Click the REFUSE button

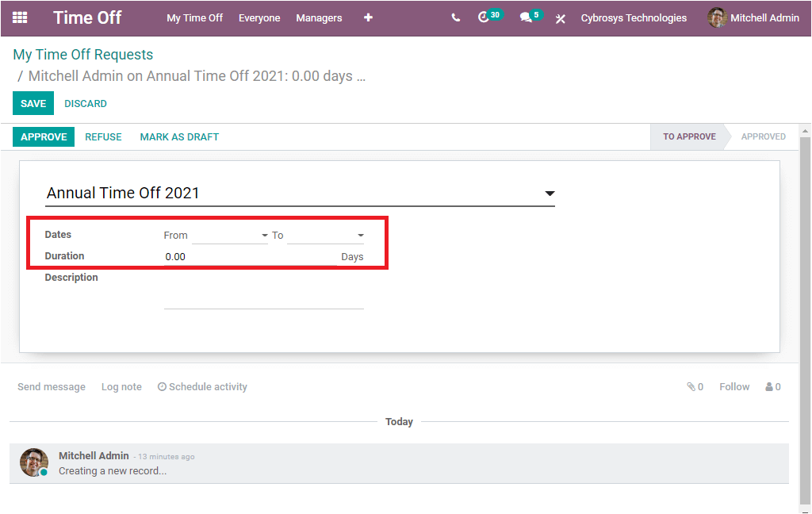103,136
